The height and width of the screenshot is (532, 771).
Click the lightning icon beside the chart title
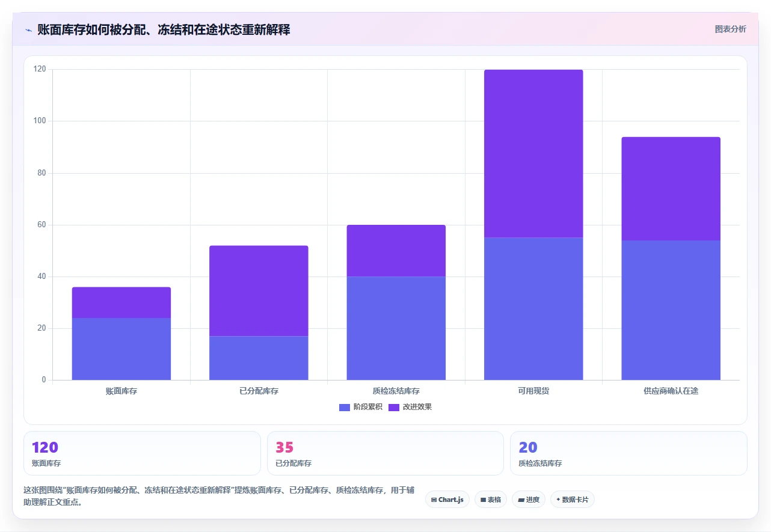click(29, 29)
